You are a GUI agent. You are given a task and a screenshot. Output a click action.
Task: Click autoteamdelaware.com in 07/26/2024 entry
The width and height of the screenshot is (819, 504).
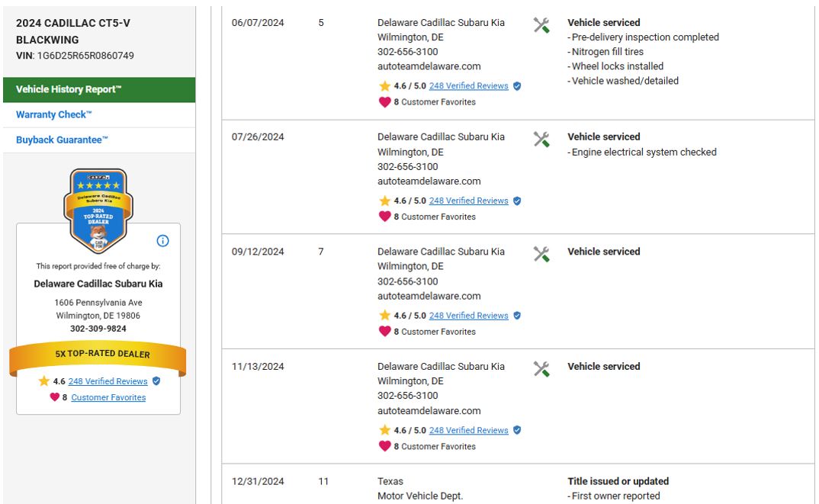point(429,181)
